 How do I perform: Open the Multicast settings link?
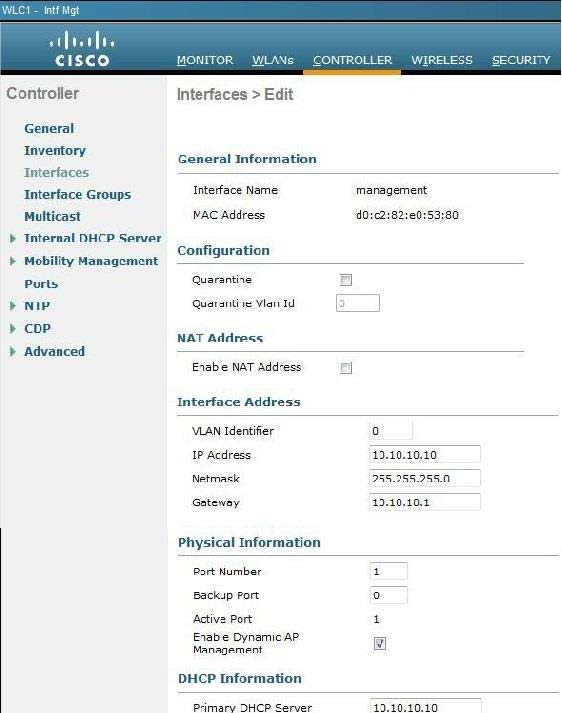pos(52,216)
